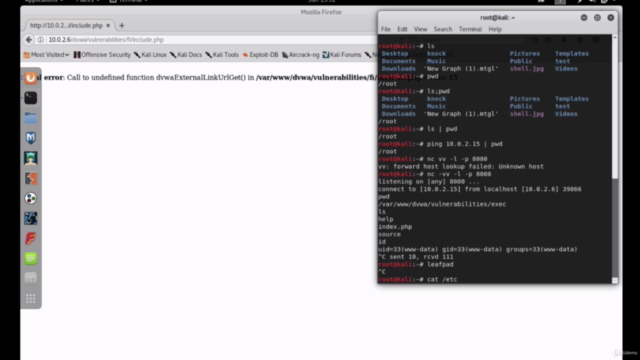Click the 'leafpad' command line
The image size is (640, 360).
(x=416, y=264)
